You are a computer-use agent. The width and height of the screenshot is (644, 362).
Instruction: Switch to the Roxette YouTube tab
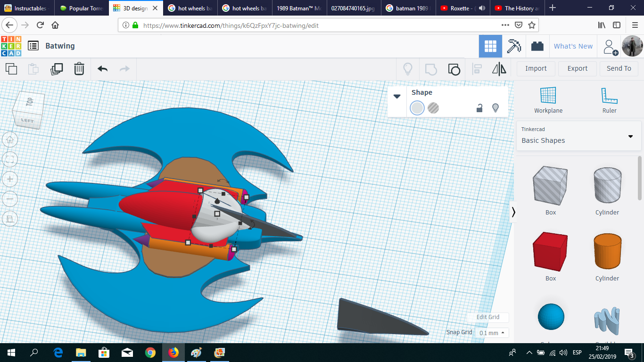coord(462,8)
